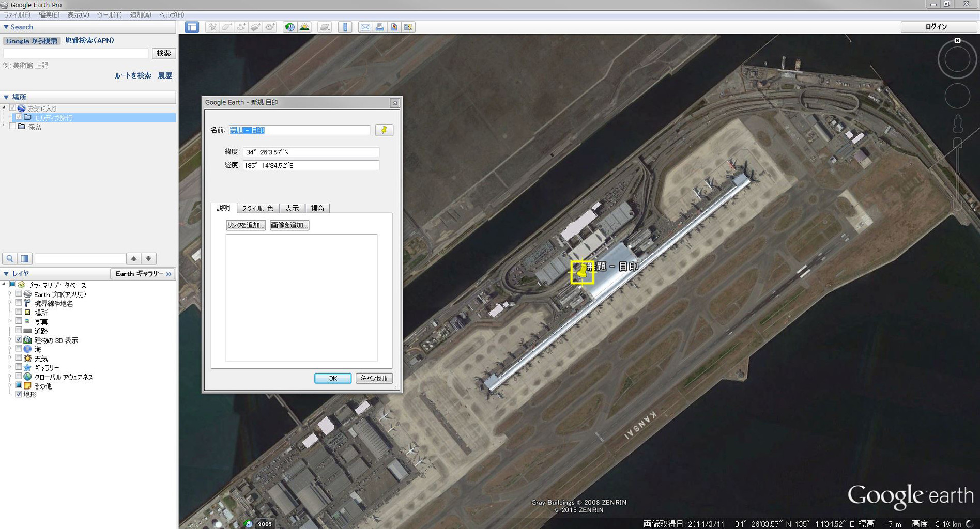
Task: Expand the グローバル アウェアネス tree node
Action: point(10,377)
